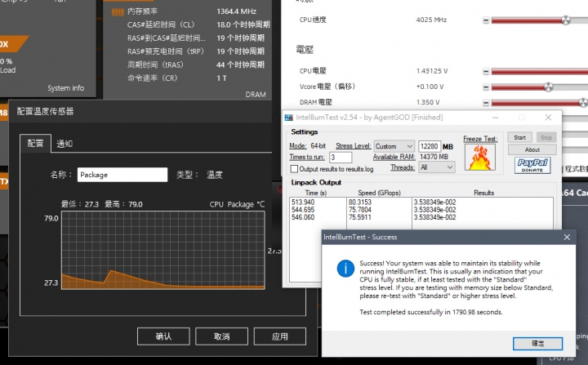Click the Speed value 80.3153
This screenshot has width=588, height=365.
[x=360, y=203]
